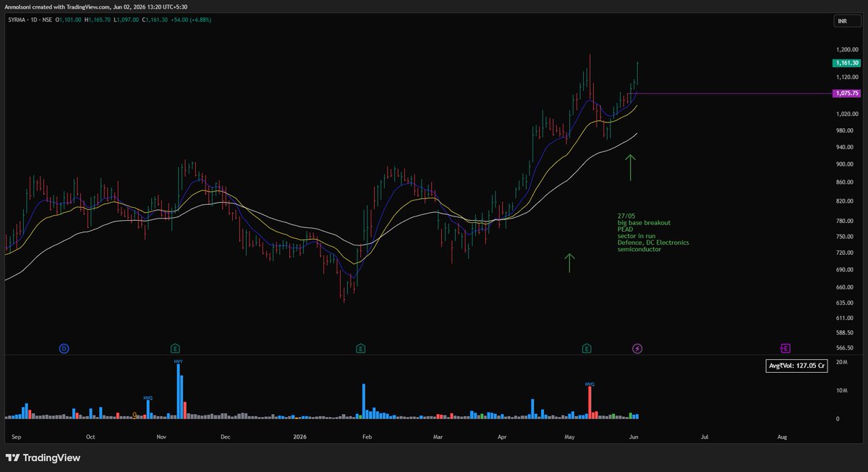The height and width of the screenshot is (472, 868).
Task: Click the Apr label on time axis
Action: (502, 437)
